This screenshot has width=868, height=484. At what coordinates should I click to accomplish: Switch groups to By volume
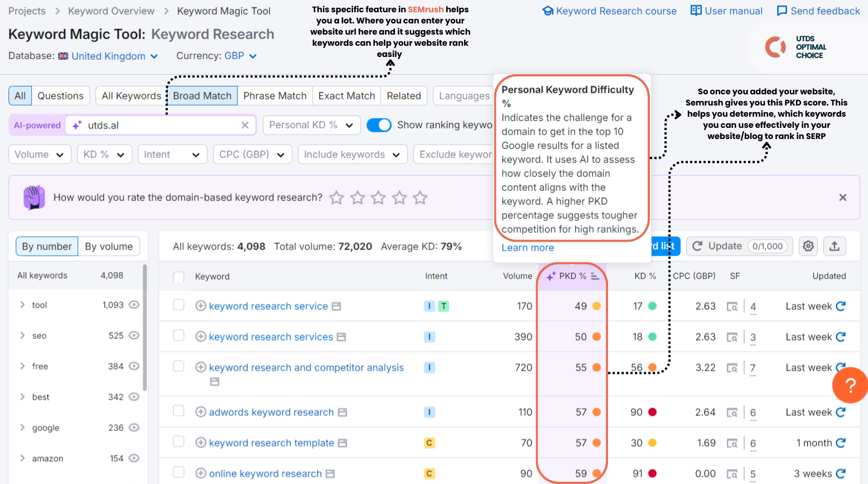(x=109, y=246)
